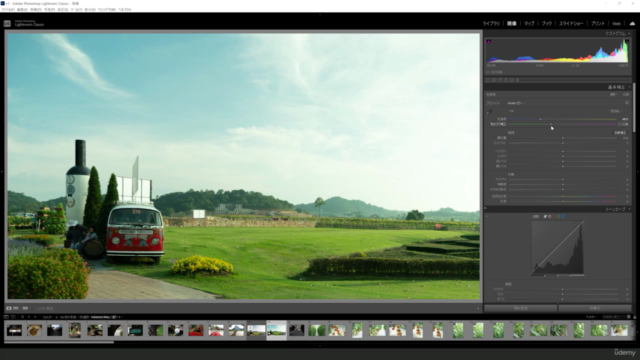Go forward using filmstrip right arrow

35,317
